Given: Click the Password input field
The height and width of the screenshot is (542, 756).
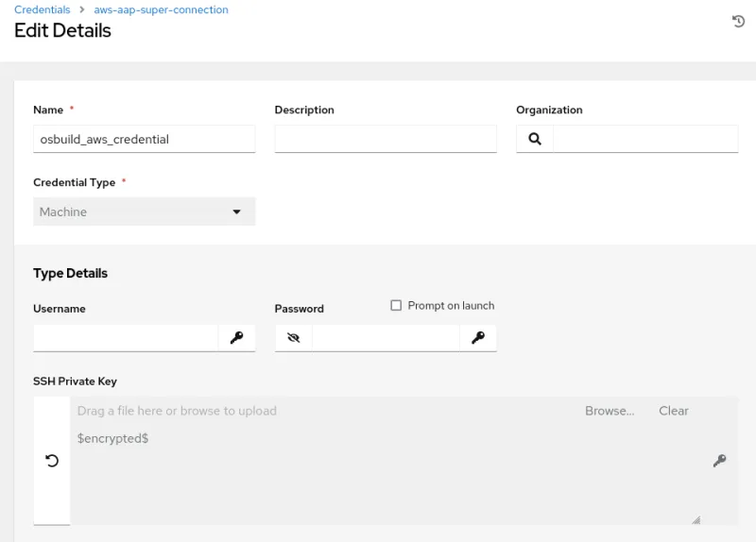Looking at the screenshot, I should coord(386,337).
